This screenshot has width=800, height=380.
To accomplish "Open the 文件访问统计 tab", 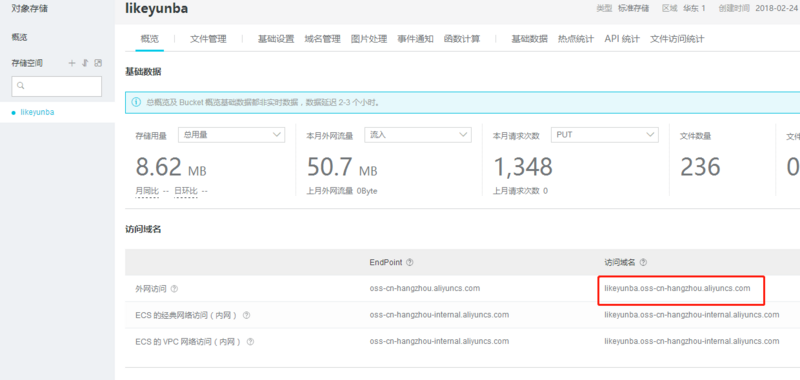I will [x=677, y=39].
